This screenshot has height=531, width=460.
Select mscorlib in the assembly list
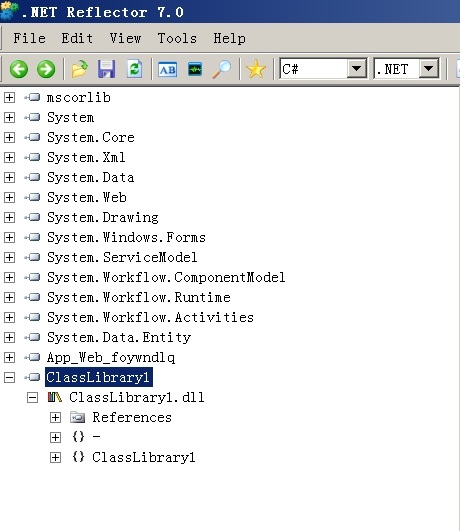(x=79, y=98)
